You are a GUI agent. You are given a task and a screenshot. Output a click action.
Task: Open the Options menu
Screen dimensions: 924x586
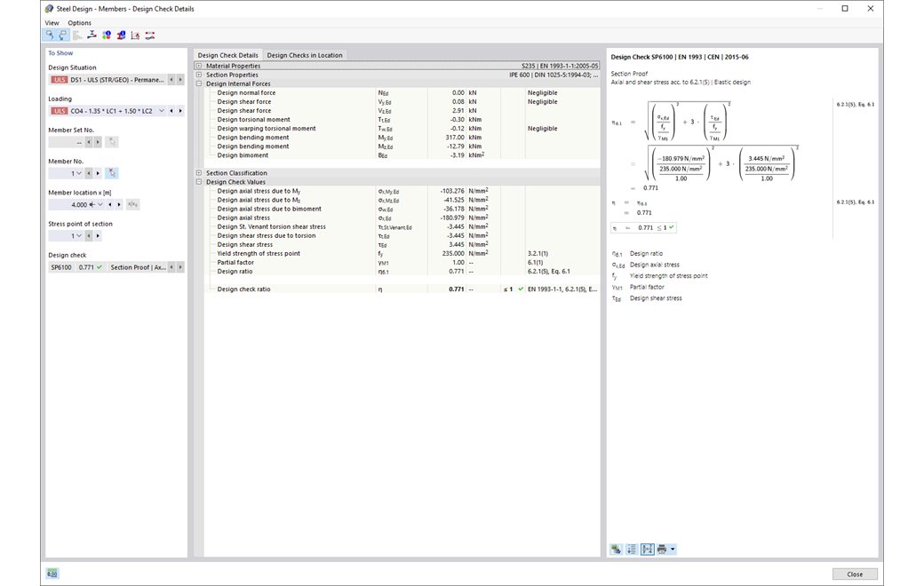coord(78,22)
